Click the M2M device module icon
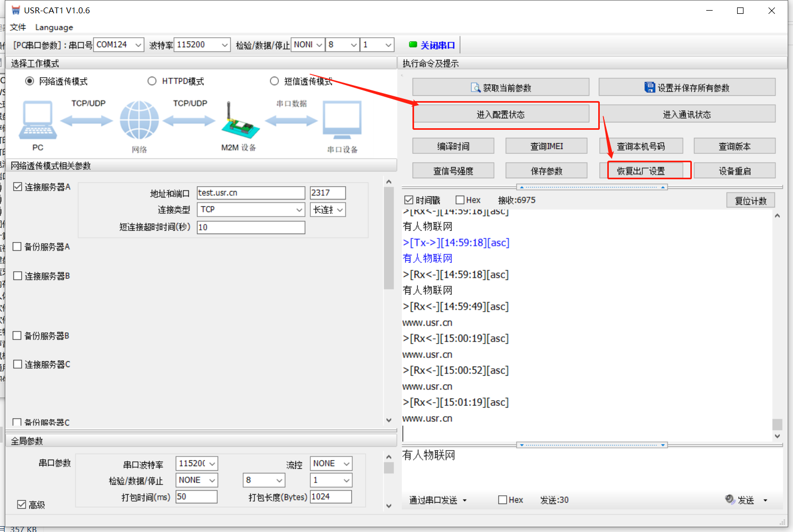793x532 pixels. tap(239, 121)
